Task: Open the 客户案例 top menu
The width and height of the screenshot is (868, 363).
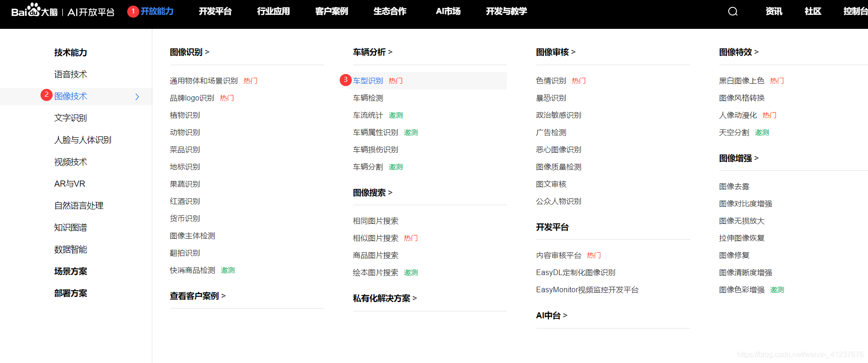Action: [332, 11]
